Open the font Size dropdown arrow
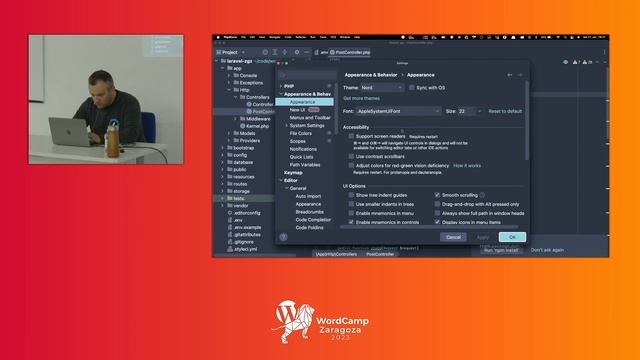 pos(480,111)
